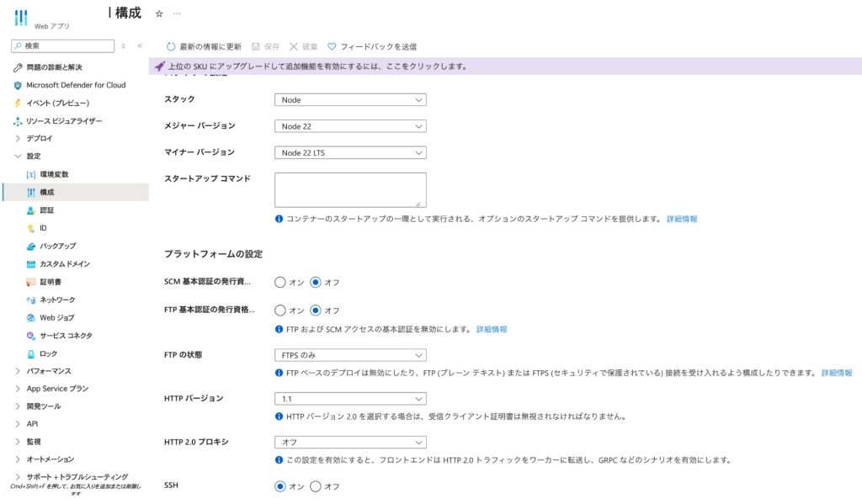Open the バックアップ cloud icon item
This screenshot has height=504, width=862.
31,246
